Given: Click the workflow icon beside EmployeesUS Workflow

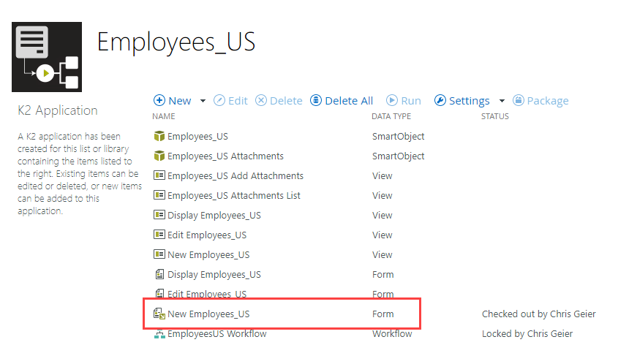Looking at the screenshot, I should (159, 334).
